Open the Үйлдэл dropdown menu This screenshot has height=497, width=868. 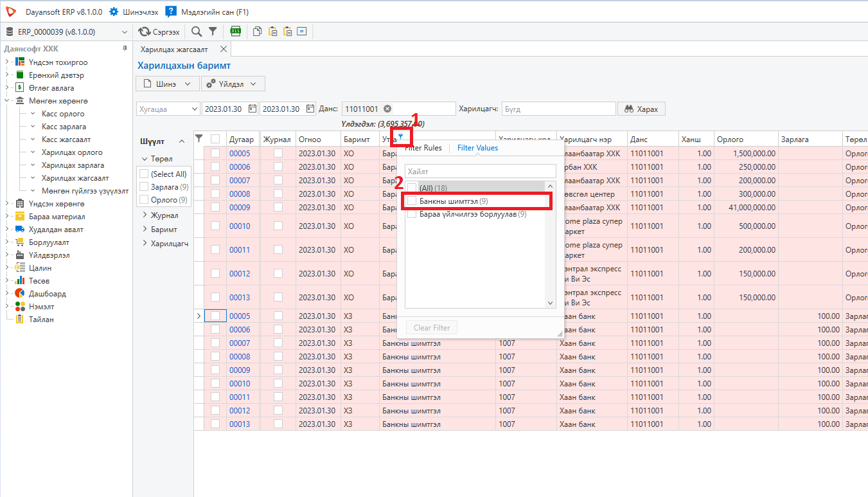click(233, 84)
